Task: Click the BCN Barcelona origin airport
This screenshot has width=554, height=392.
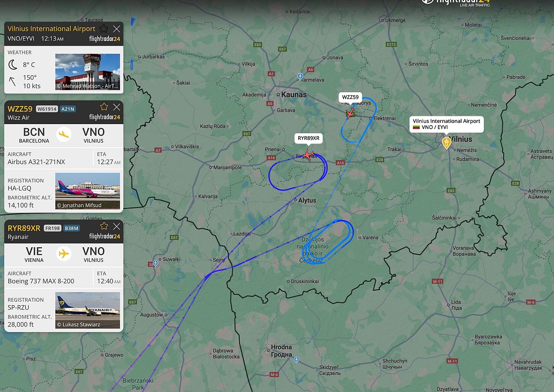Action: point(34,135)
